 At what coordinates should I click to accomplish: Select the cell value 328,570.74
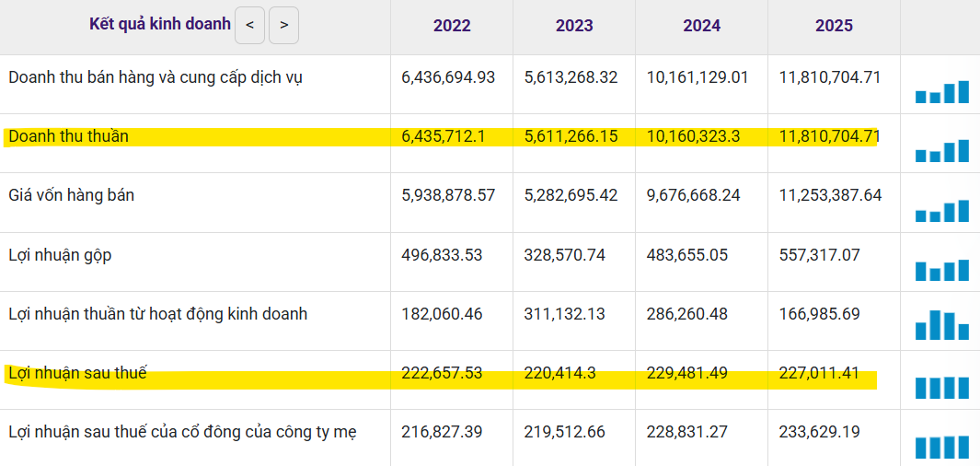pos(564,255)
